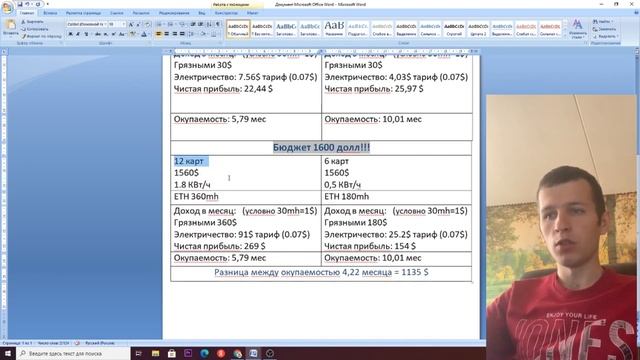Decrease font size with shrink font icon
Image resolution: width=640 pixels, height=360 pixels.
tap(138, 24)
